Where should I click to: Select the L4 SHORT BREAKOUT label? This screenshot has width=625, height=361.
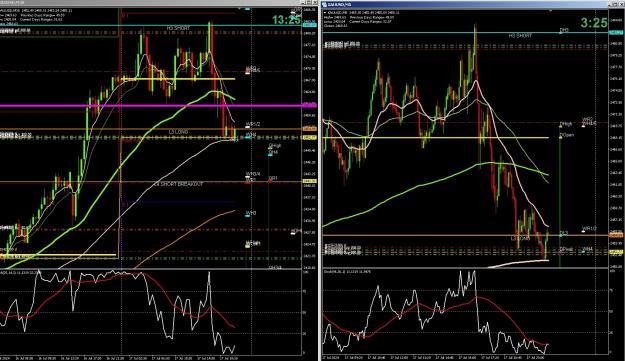(179, 184)
